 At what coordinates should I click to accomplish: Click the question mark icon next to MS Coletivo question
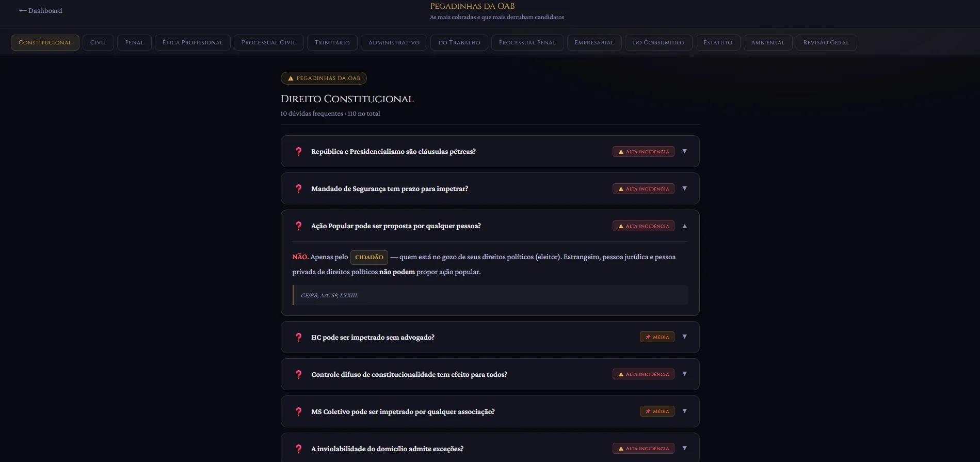point(298,411)
